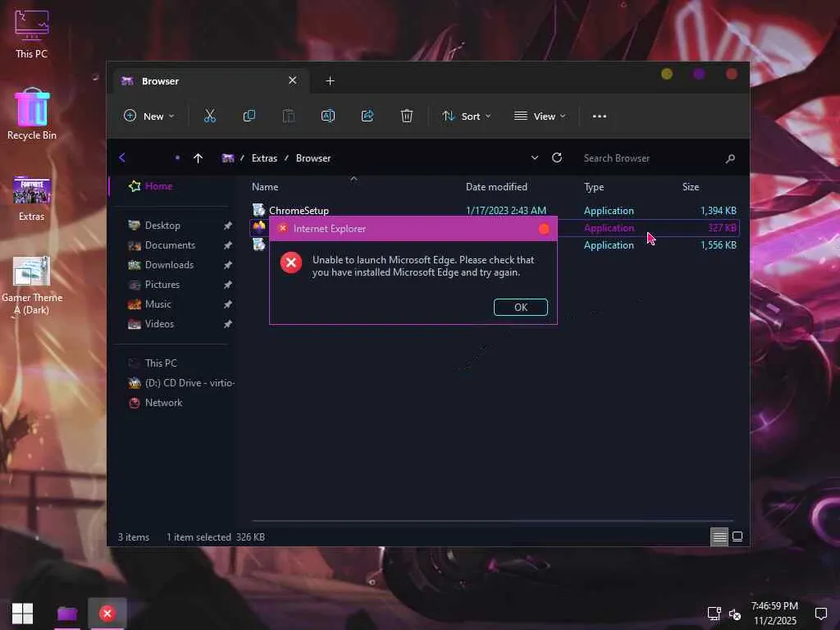
Task: Sort by the Type column header
Action: (594, 187)
